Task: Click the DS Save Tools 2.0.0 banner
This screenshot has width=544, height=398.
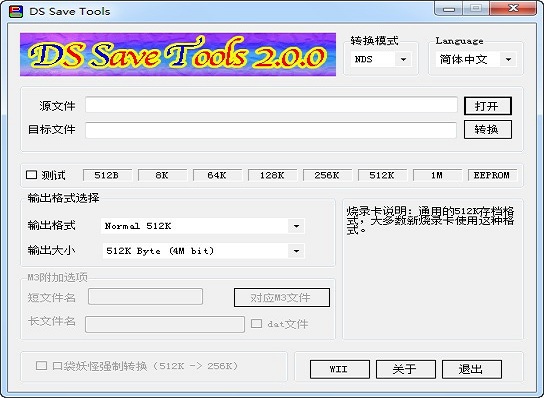Action: click(x=178, y=54)
